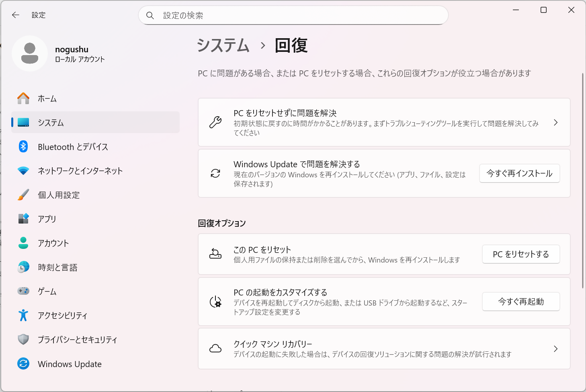Open プライバシーとセキュリティ settings

coord(77,340)
